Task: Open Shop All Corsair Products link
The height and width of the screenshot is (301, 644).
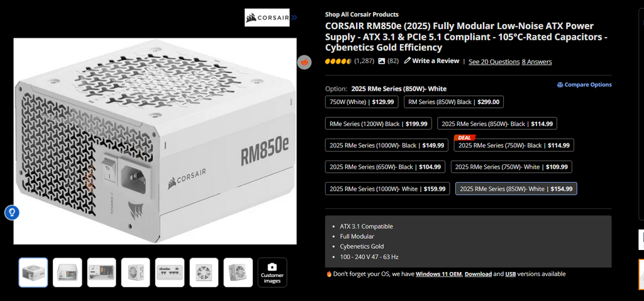Action: [362, 14]
